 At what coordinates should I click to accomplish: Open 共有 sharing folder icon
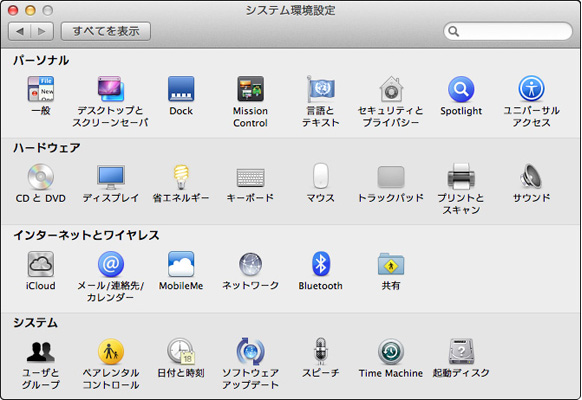(391, 264)
